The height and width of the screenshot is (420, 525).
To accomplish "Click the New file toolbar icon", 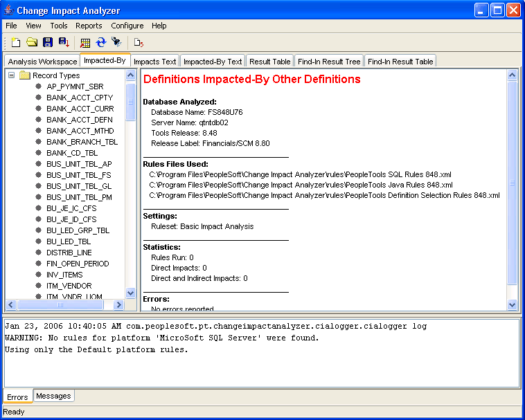I will [x=15, y=42].
